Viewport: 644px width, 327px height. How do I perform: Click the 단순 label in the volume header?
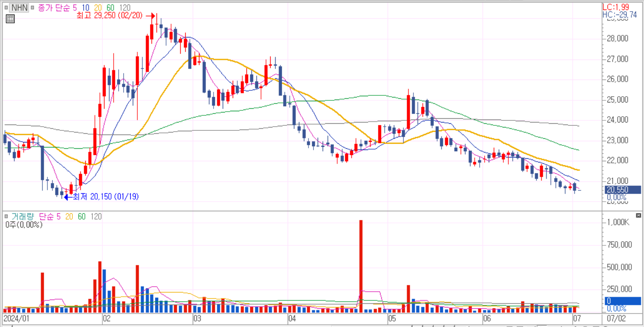coord(47,216)
